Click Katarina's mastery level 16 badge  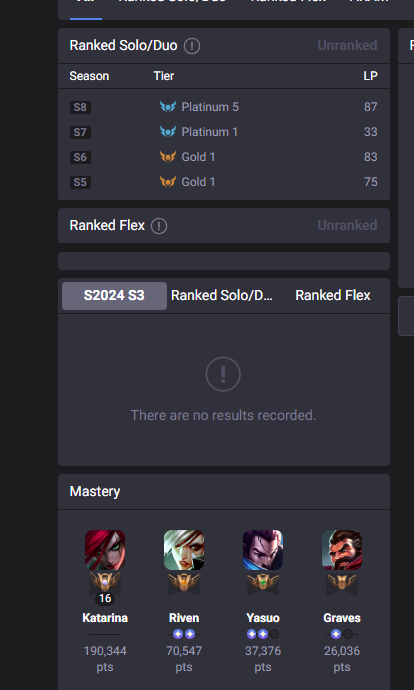point(105,598)
